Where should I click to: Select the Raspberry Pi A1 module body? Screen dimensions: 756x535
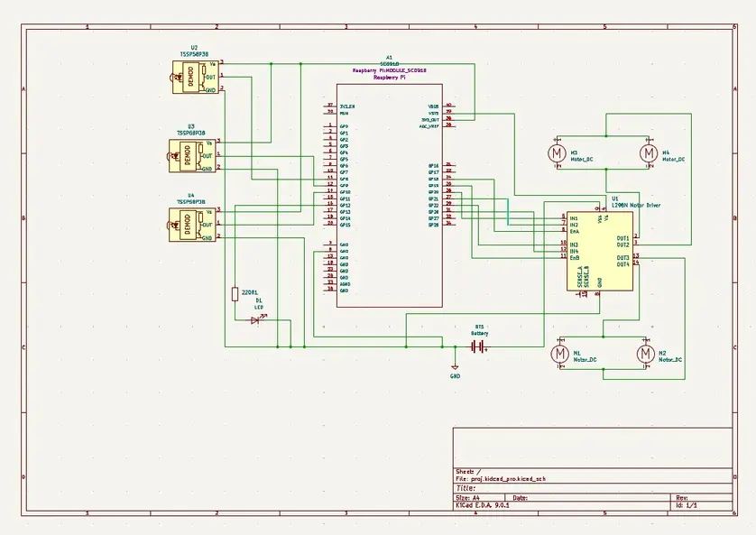390,195
